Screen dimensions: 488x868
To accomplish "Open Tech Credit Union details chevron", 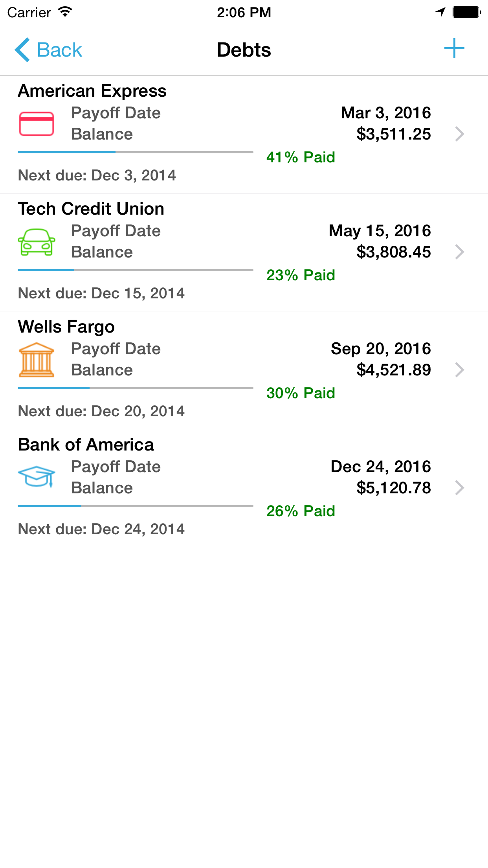I will [459, 252].
